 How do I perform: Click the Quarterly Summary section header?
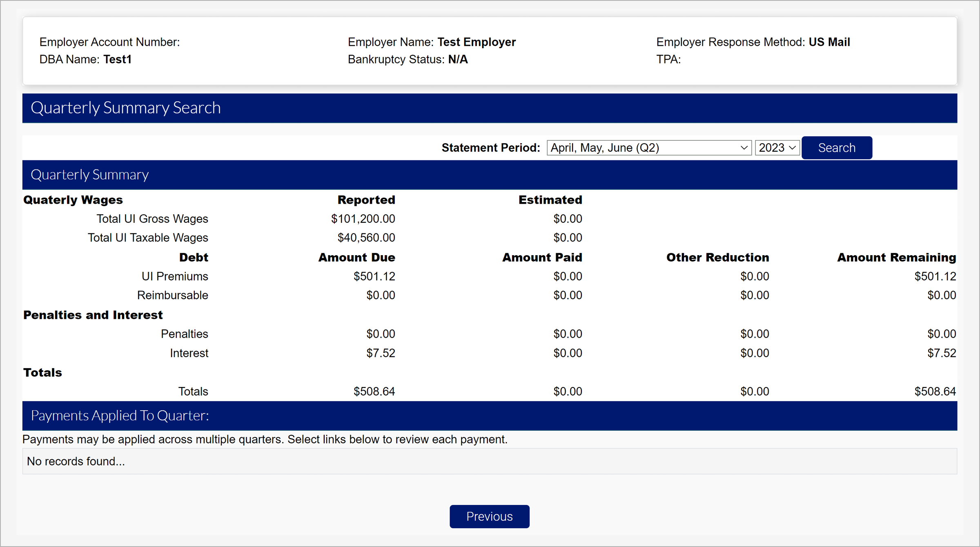[x=90, y=175]
